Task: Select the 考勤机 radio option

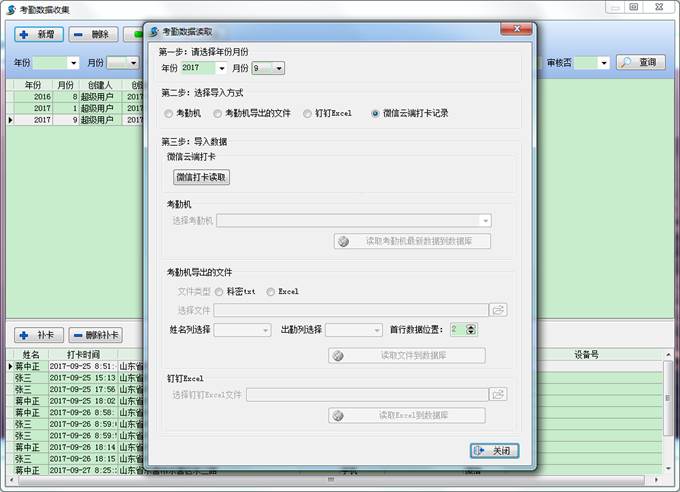Action: click(169, 114)
